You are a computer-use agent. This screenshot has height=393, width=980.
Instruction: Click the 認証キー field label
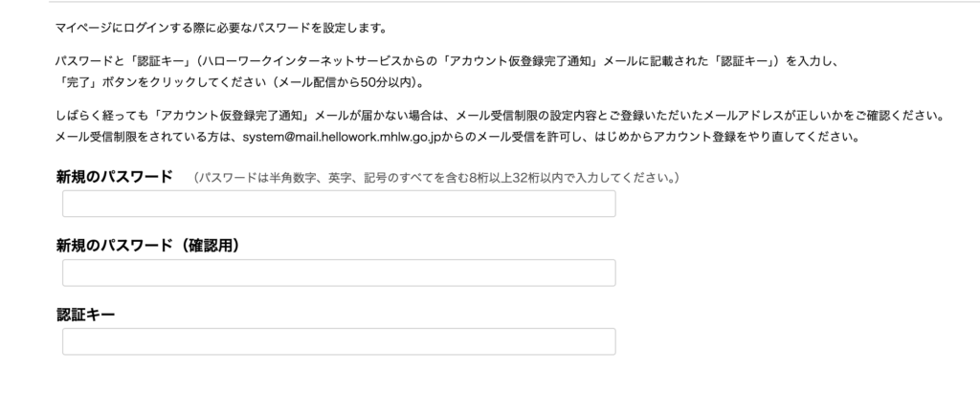pyautogui.click(x=86, y=315)
